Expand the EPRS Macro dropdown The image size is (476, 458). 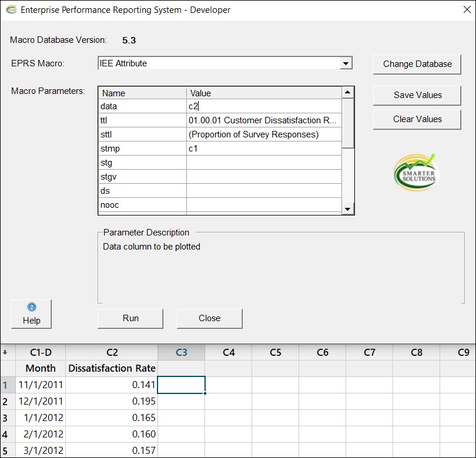[x=346, y=63]
